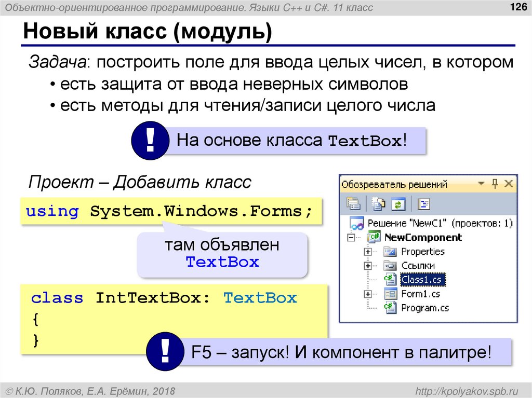This screenshot has height=398, width=532.
Task: Select the Form1.cs file label
Action: point(421,294)
